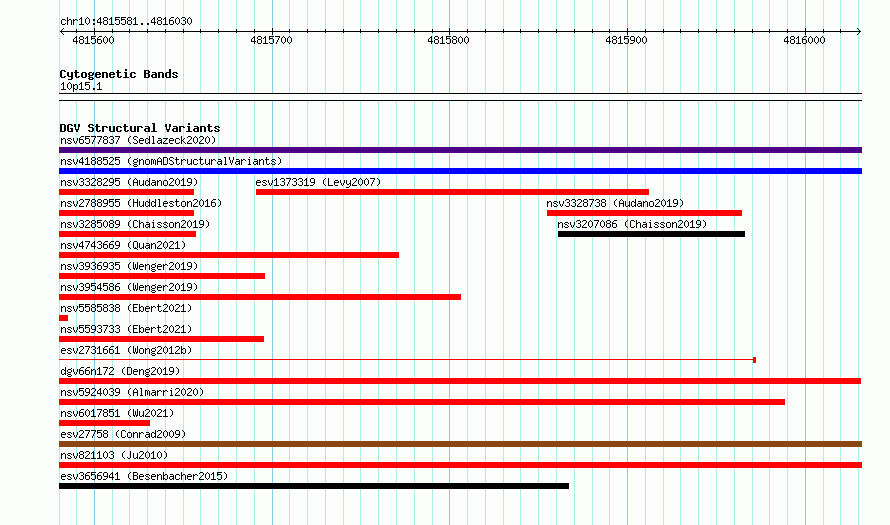Open nsv4188525 (gnomADStructuralVariants) label
This screenshot has width=890, height=525.
(171, 161)
